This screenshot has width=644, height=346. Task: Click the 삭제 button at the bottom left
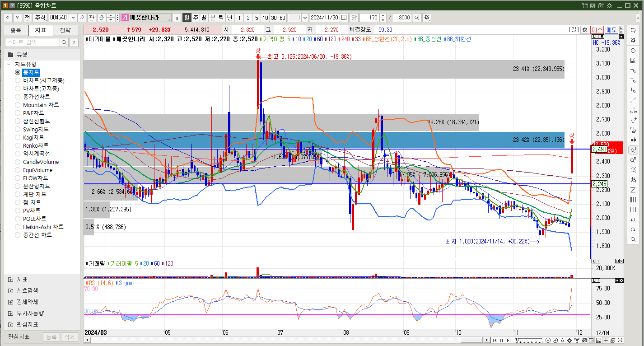(69, 337)
